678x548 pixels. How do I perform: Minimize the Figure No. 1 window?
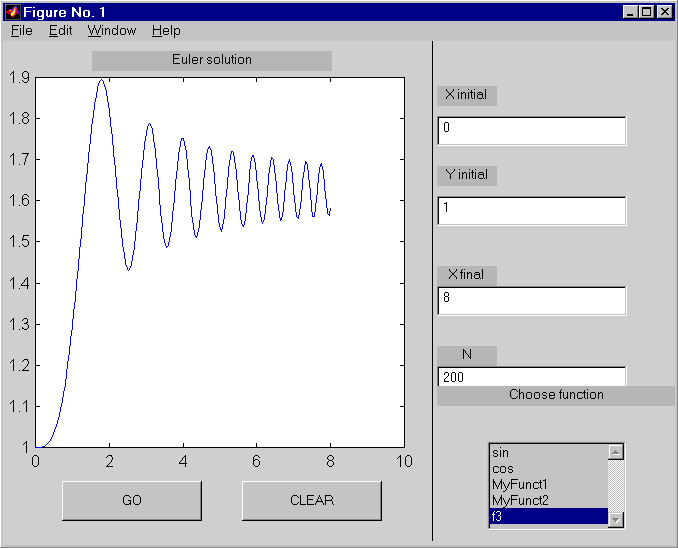[630, 12]
